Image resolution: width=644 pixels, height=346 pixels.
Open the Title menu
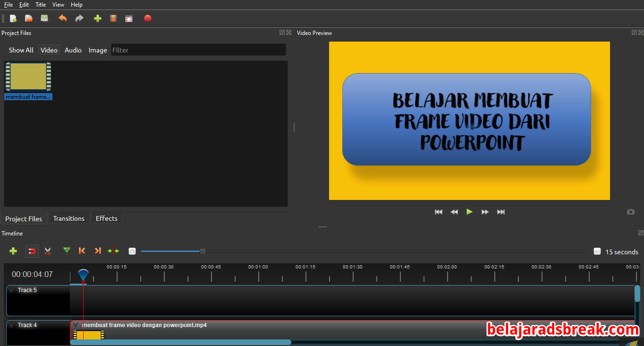(41, 5)
